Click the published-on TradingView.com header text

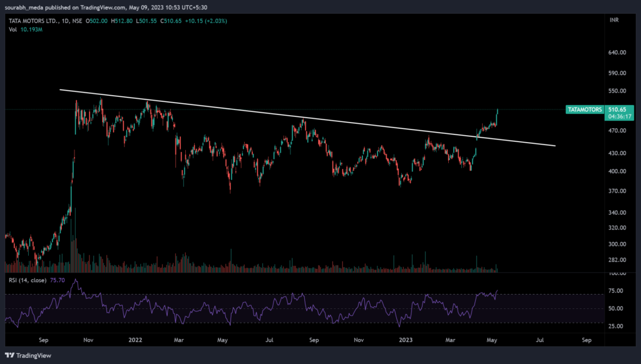[106, 8]
